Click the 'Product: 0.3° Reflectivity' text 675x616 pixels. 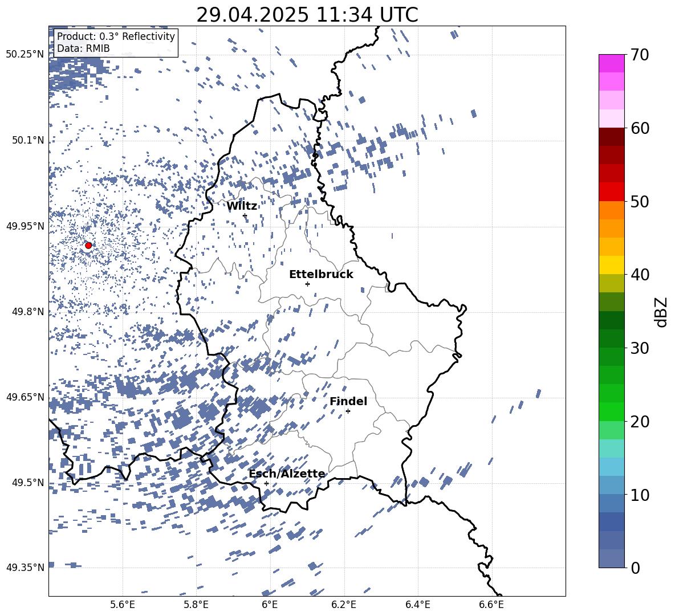pos(116,36)
